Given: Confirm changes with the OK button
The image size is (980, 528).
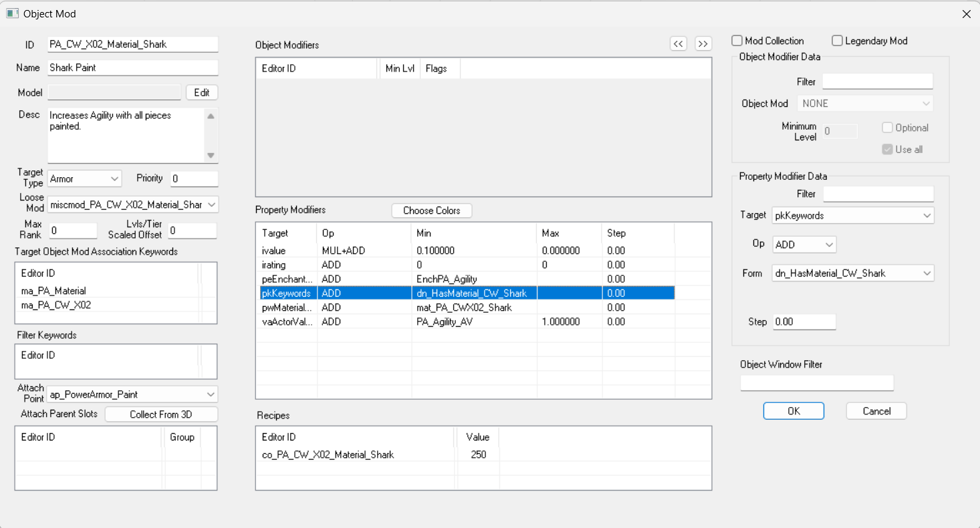Looking at the screenshot, I should pyautogui.click(x=793, y=411).
